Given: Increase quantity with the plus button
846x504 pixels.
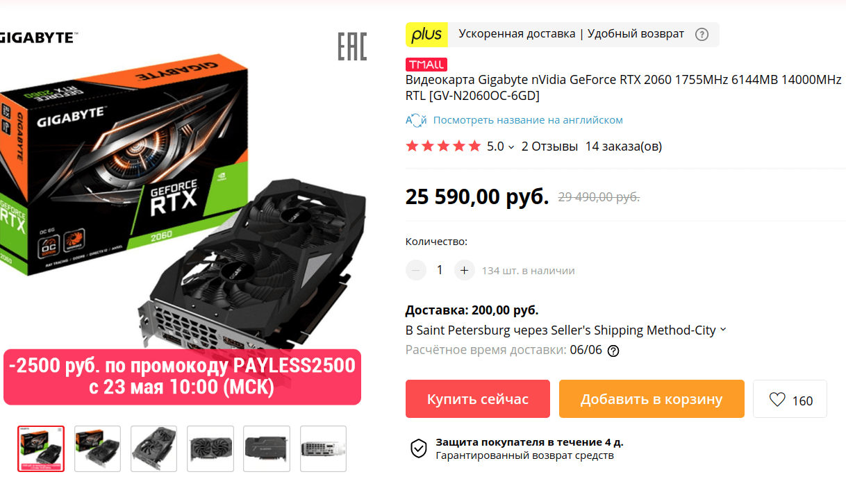Looking at the screenshot, I should point(465,270).
